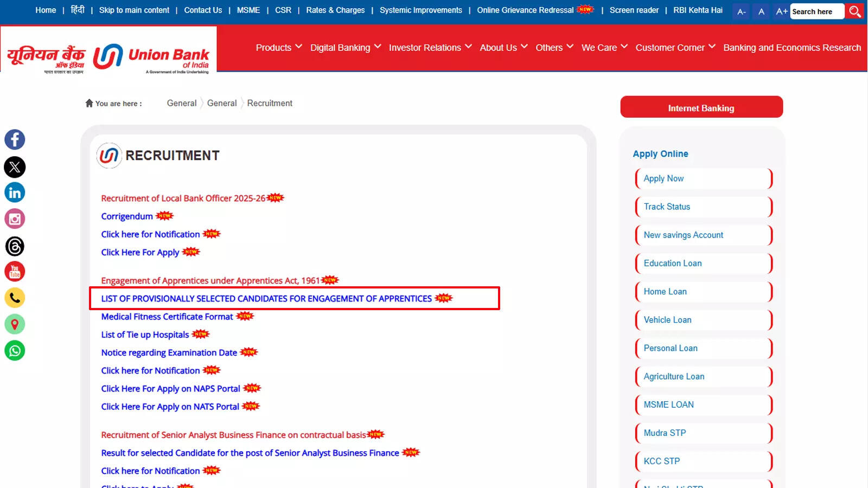
Task: Click the X (Twitter) icon
Action: [15, 167]
